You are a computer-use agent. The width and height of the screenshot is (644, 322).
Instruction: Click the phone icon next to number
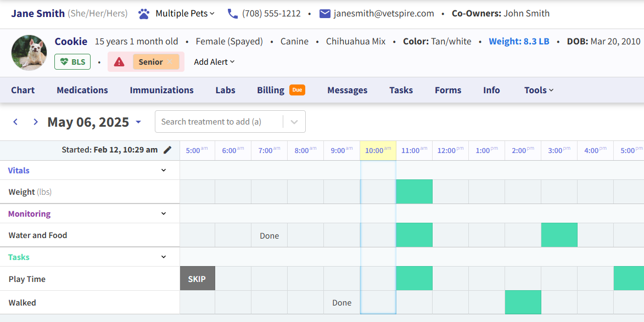click(233, 14)
